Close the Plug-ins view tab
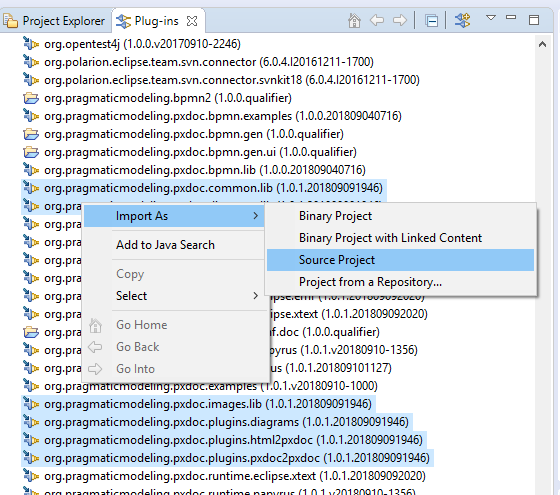The width and height of the screenshot is (560, 495). 192,21
